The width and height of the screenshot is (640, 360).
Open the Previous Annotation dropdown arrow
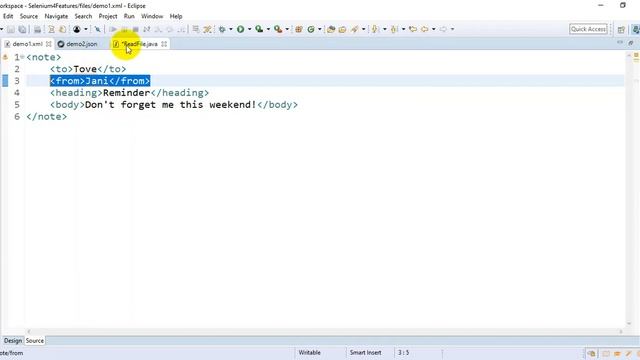point(403,29)
